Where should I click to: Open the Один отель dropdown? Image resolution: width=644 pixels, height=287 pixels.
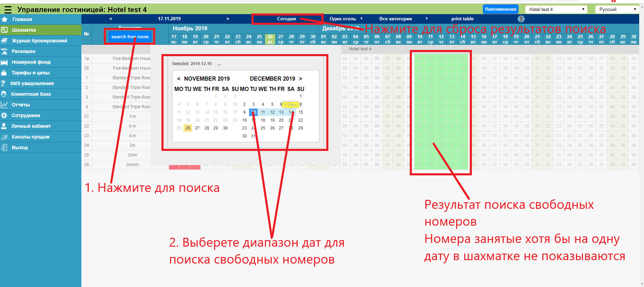pos(346,19)
